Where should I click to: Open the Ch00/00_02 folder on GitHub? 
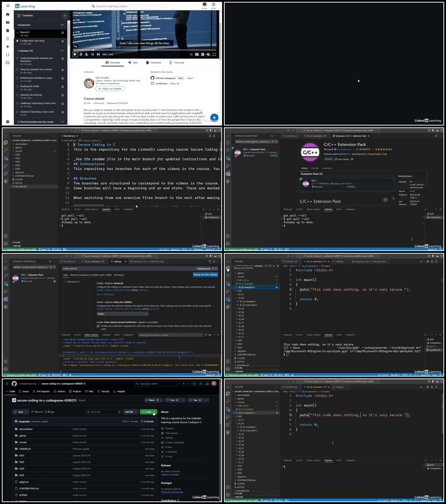25,449
